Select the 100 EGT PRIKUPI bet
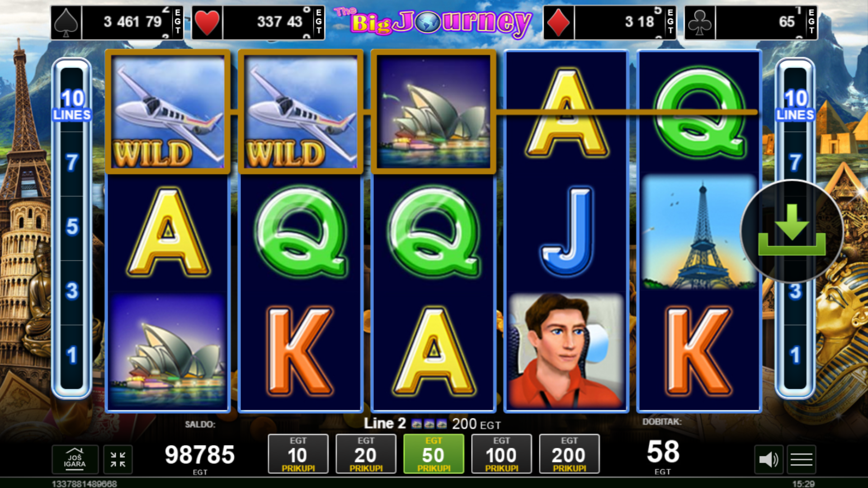Viewport: 868px width, 488px height. pos(501,454)
